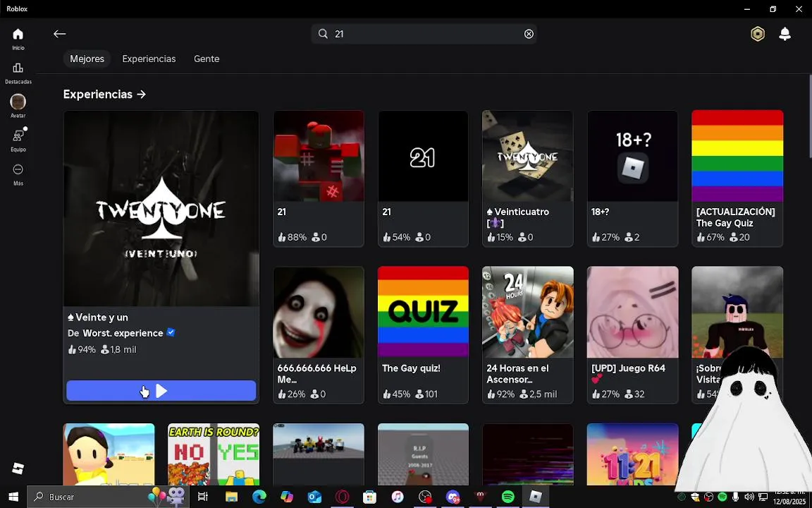Open the Avatar page in the sidebar
This screenshot has height=508, width=812.
18,107
